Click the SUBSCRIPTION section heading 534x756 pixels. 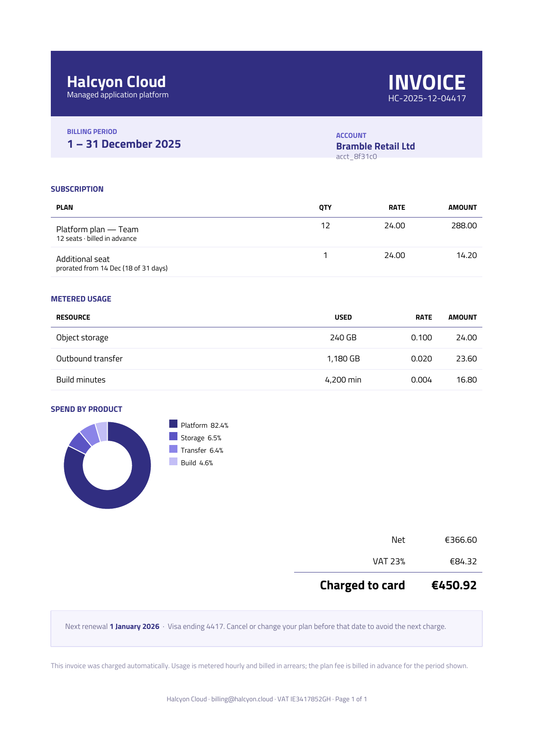(77, 189)
